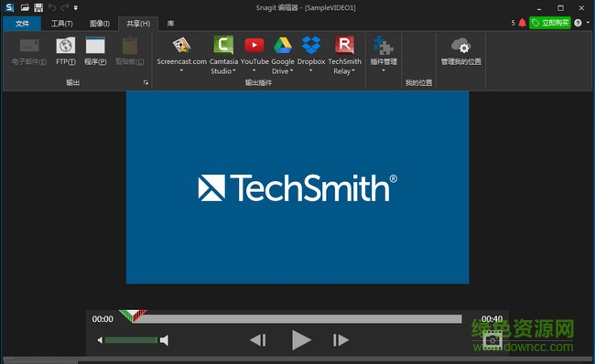Open the help question mark icon

coord(578,23)
